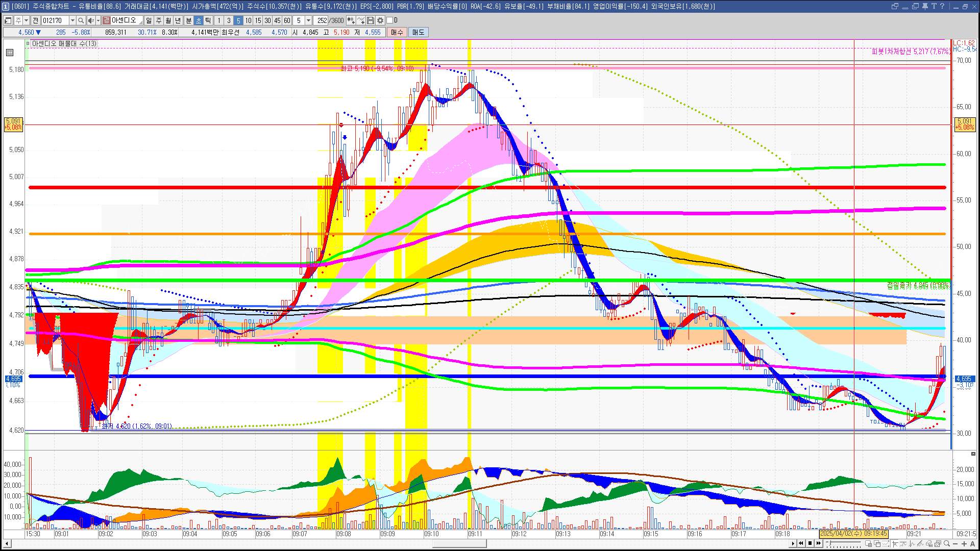980x551 pixels.
Task: Toggle the D checkbox in toolbar
Action: coord(390,20)
